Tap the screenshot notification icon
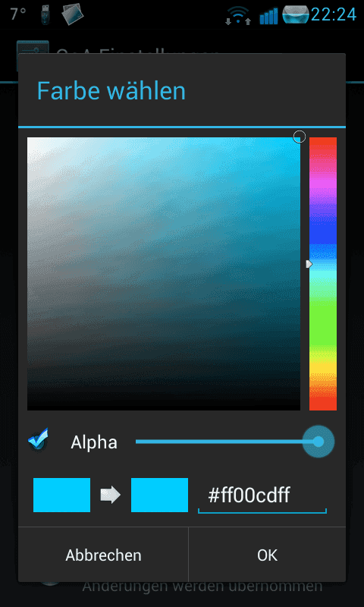364x607 pixels. click(x=72, y=14)
